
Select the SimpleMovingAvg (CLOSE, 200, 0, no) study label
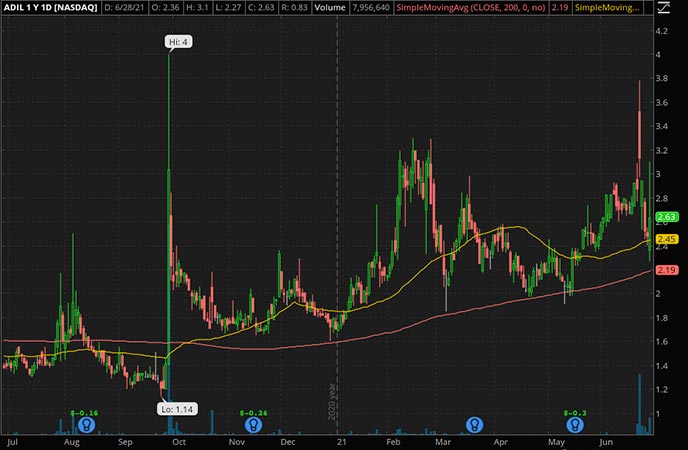[x=471, y=7]
